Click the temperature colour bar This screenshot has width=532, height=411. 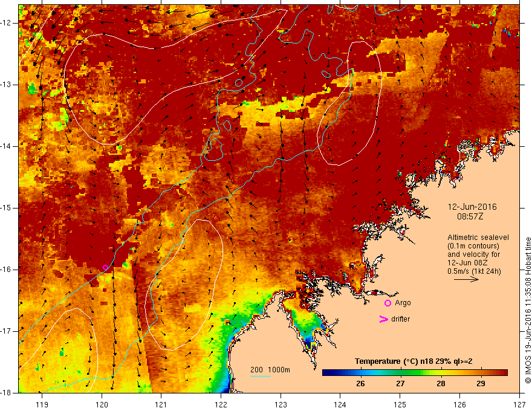tap(415, 373)
